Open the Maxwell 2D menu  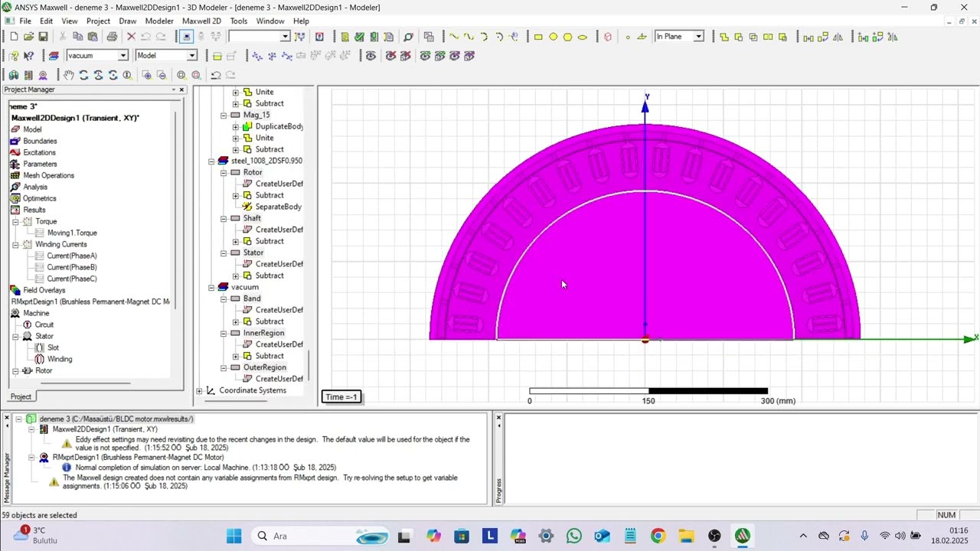(x=201, y=21)
